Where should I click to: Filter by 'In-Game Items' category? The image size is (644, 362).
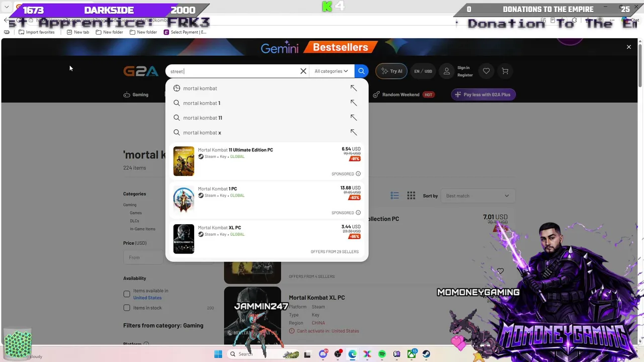pyautogui.click(x=142, y=229)
